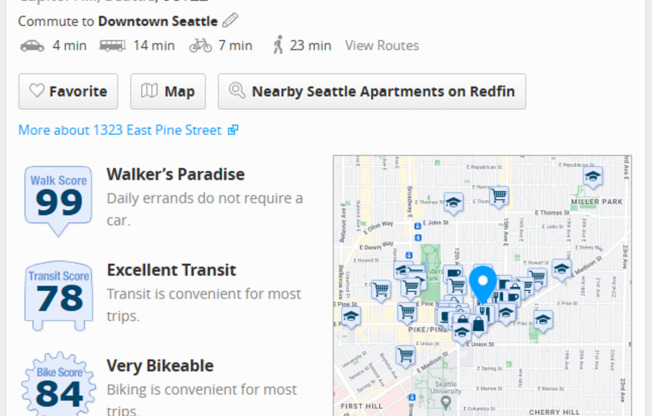This screenshot has height=416, width=652.
Task: Click the Walk Score 99 badge
Action: tap(58, 201)
